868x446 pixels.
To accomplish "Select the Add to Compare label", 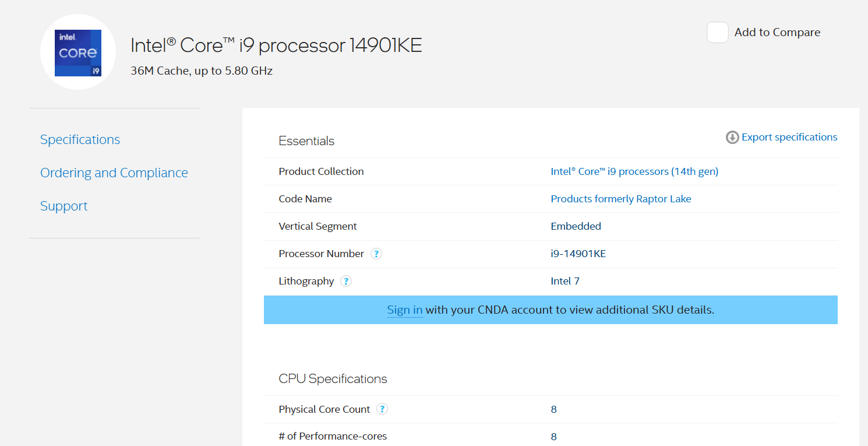I will coord(777,32).
